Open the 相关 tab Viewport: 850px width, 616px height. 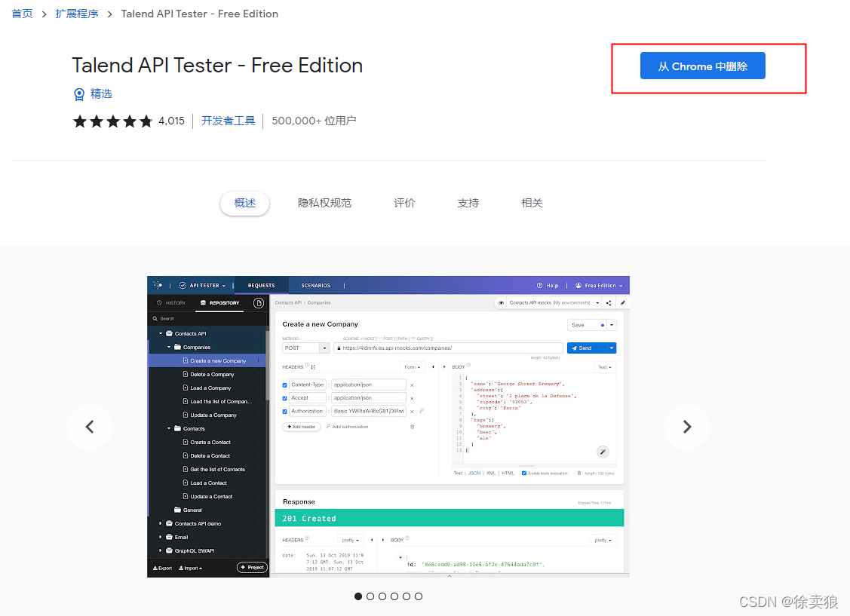[x=532, y=203]
